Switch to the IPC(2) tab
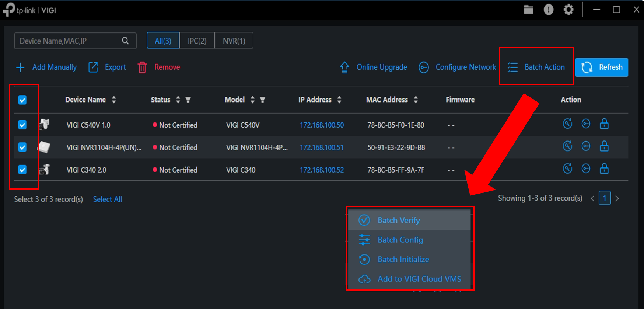The height and width of the screenshot is (309, 644). 197,41
